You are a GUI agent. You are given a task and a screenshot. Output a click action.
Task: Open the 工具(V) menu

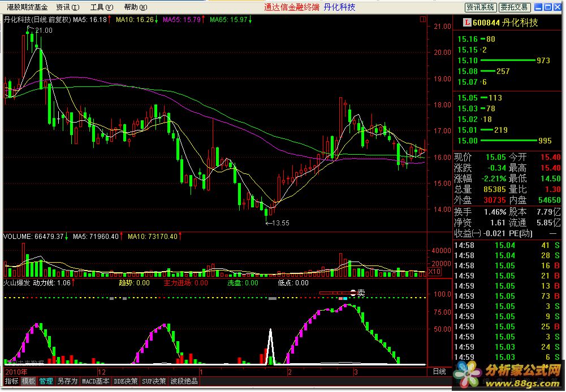pos(101,7)
